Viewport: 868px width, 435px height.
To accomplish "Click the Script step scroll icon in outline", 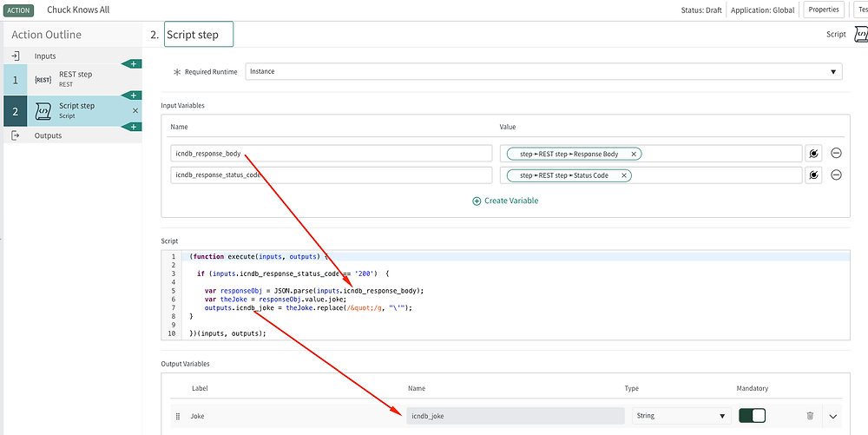I will (x=43, y=111).
